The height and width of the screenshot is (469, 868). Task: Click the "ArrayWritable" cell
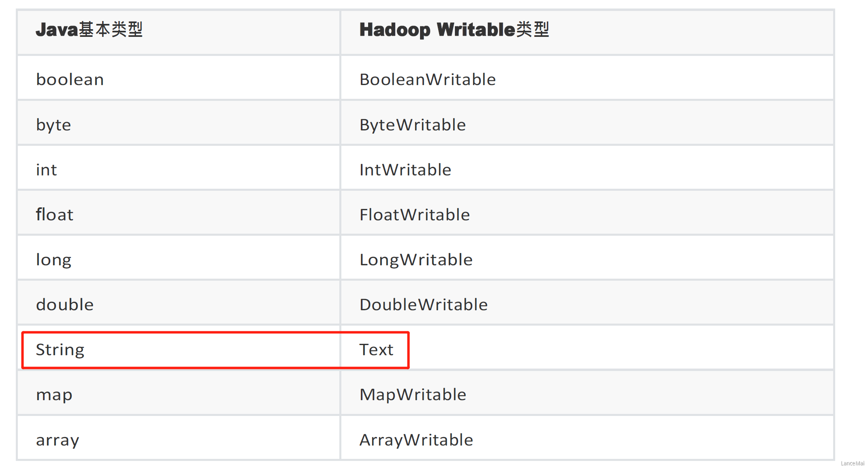tap(416, 440)
